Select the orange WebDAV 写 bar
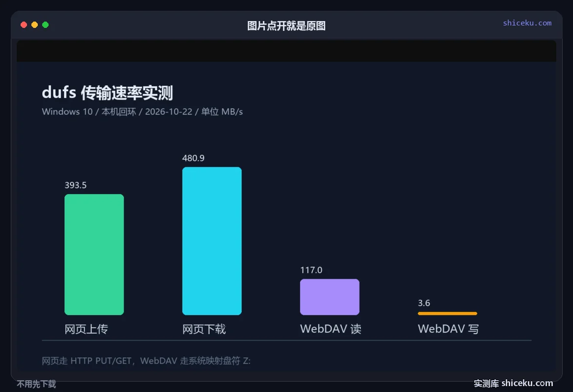This screenshot has width=573, height=392. [x=447, y=314]
